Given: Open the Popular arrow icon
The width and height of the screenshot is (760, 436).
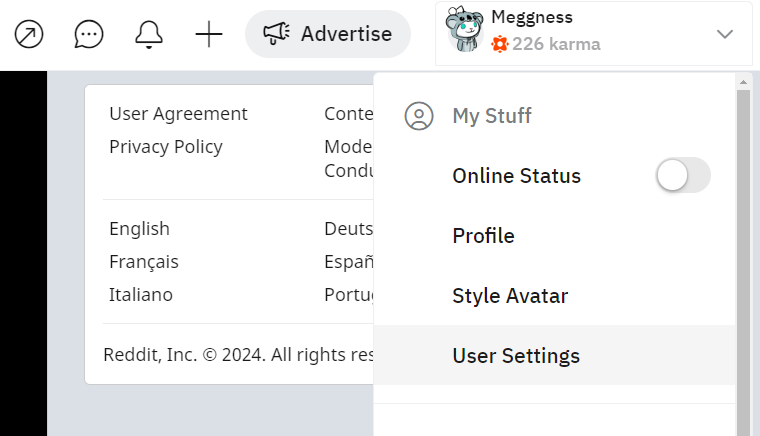Looking at the screenshot, I should (x=29, y=35).
